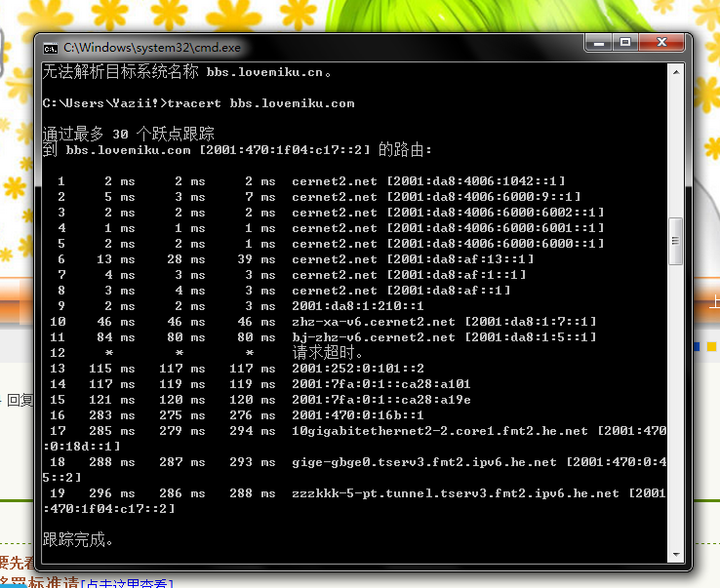Click the 283 ms latency on hop 16
Image resolution: width=720 pixels, height=588 pixels.
tap(111, 415)
